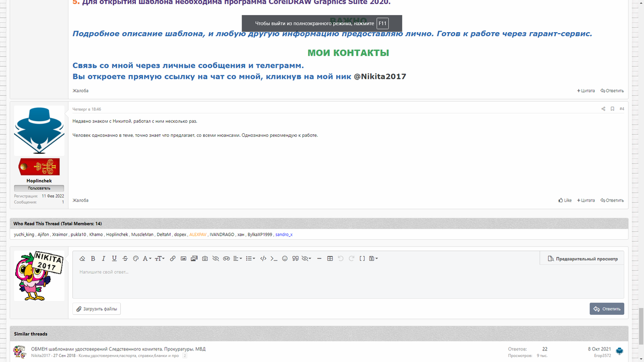Open yuchi_king profile in readers list
644x362 pixels.
pos(24,234)
